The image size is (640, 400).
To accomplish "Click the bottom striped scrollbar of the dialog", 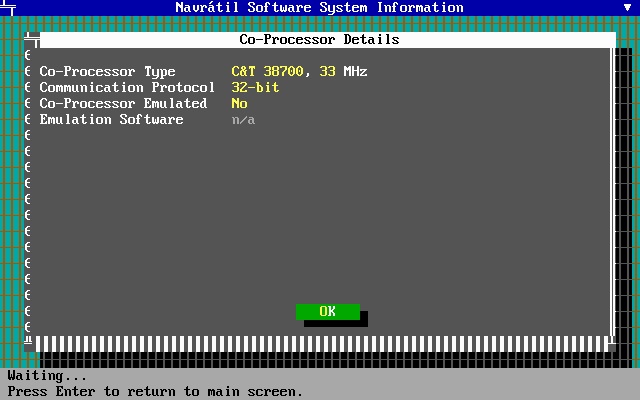I will 322,344.
